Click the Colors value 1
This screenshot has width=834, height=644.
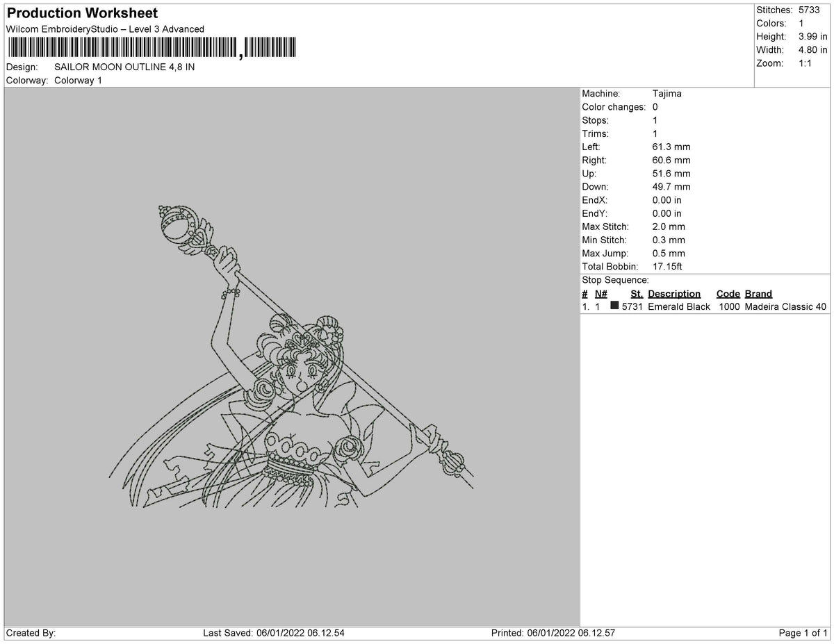(x=801, y=24)
